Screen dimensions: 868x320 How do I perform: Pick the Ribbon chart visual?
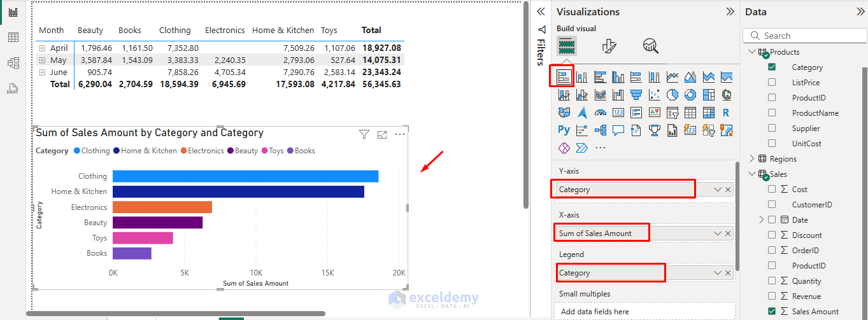coord(600,95)
